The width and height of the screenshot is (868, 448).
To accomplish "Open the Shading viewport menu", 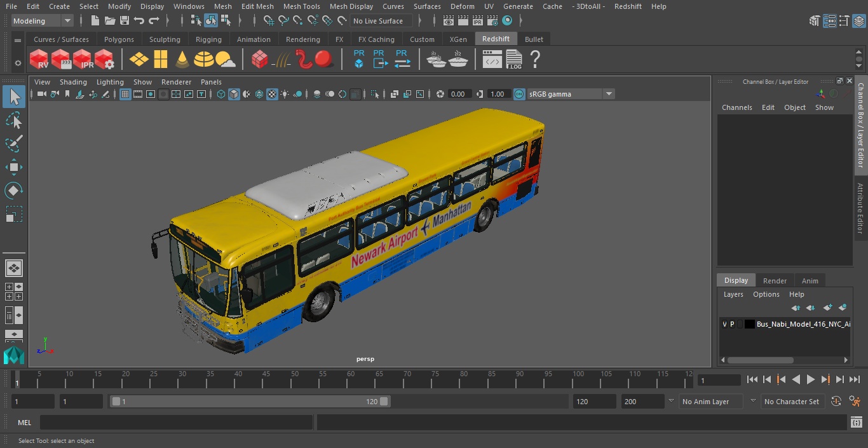I will pos(73,82).
